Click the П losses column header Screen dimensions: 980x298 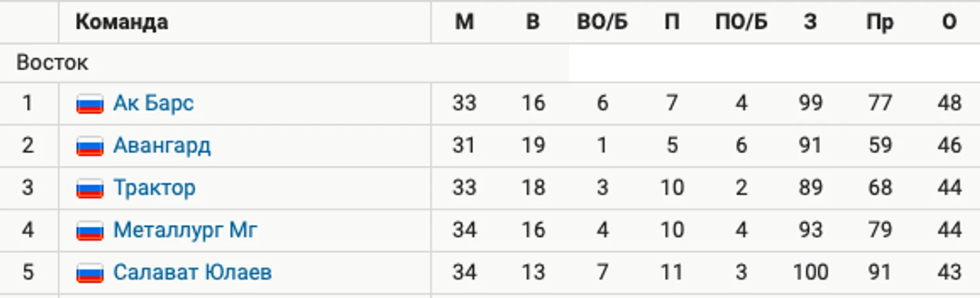672,22
